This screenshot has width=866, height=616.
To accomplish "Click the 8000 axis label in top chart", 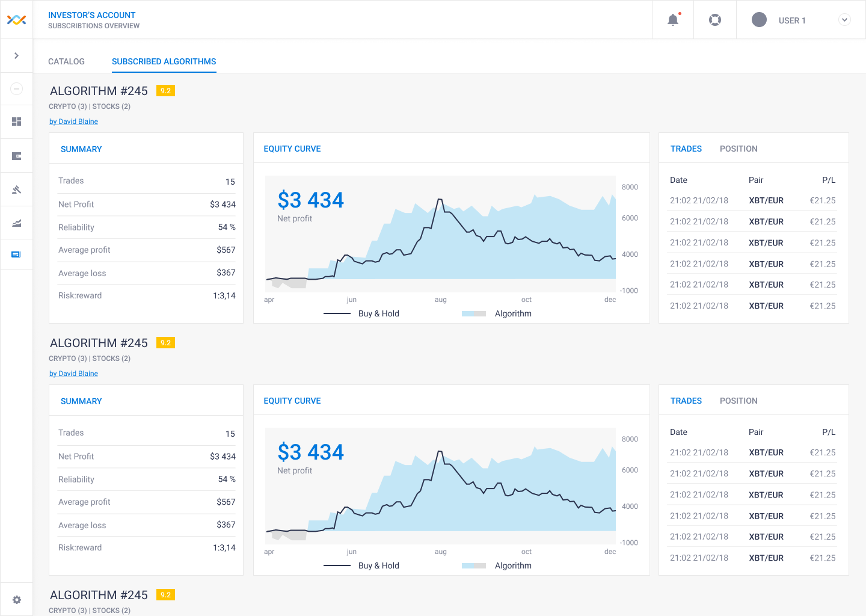I will (x=630, y=187).
